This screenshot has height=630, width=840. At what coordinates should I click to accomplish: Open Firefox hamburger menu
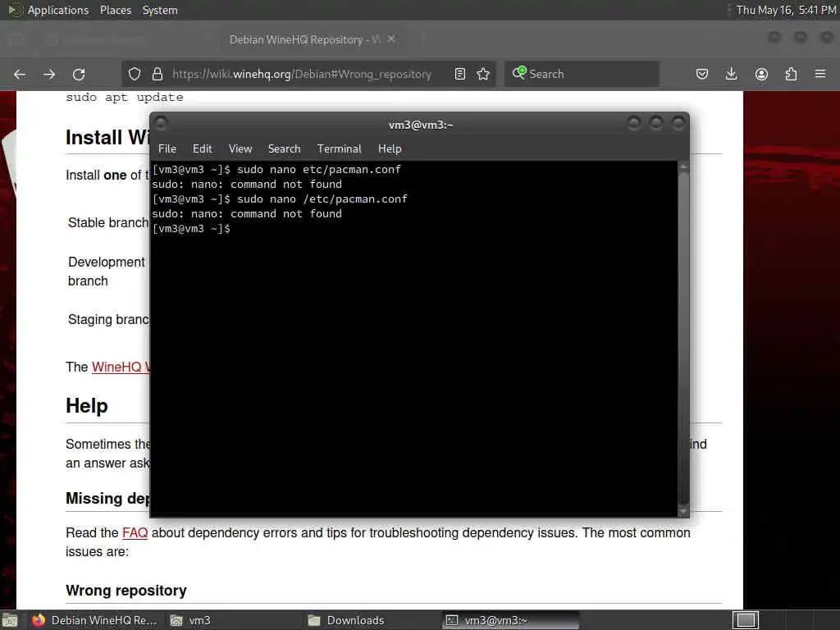pyautogui.click(x=820, y=73)
